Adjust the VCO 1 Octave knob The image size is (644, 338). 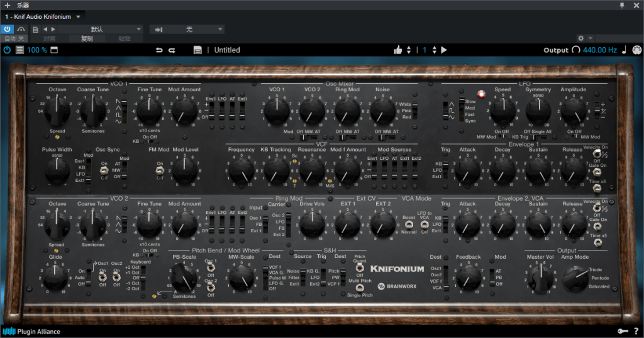pyautogui.click(x=57, y=111)
